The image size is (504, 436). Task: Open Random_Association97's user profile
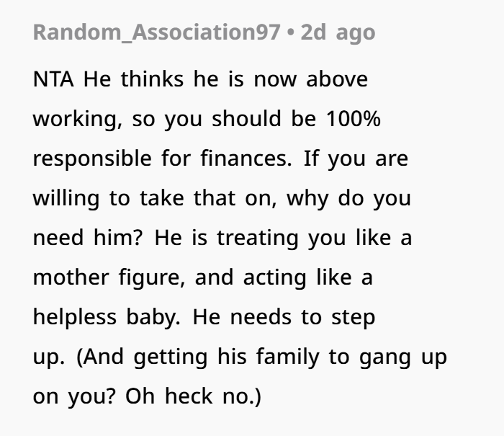point(157,33)
